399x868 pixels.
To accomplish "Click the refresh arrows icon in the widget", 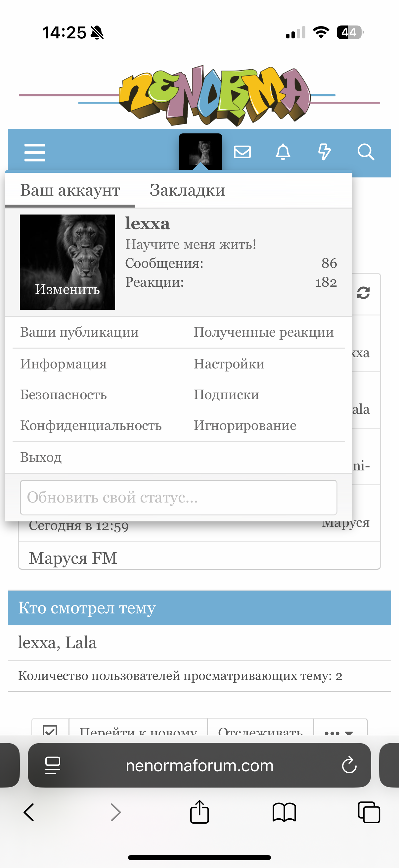I will tap(363, 293).
